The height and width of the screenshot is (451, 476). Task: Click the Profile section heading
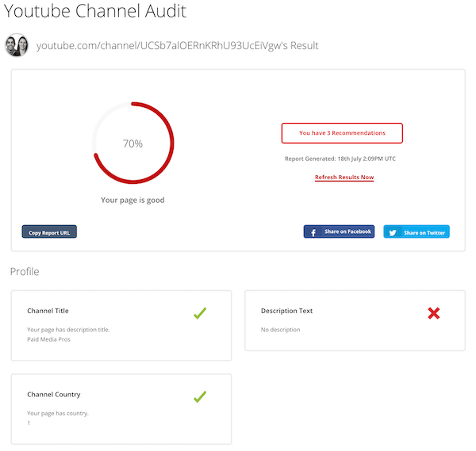click(x=24, y=272)
